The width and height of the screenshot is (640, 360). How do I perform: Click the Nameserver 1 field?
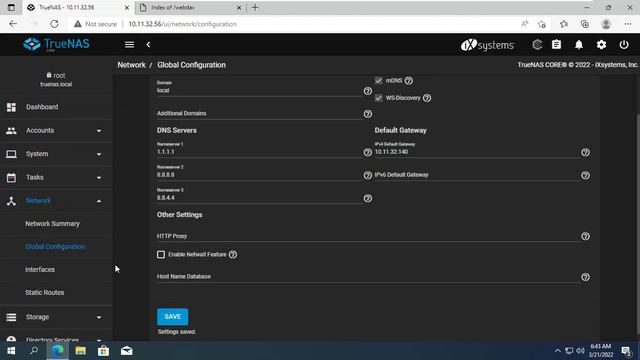[259, 152]
